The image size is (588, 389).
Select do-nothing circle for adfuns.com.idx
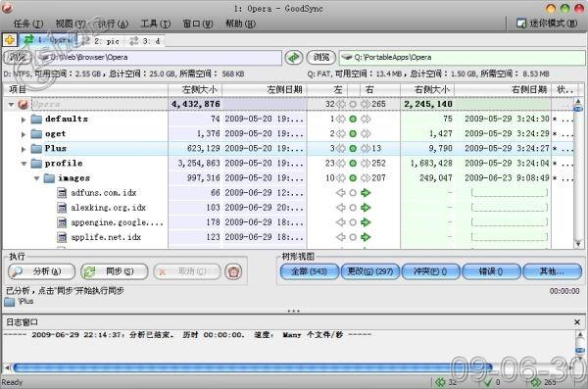[353, 193]
